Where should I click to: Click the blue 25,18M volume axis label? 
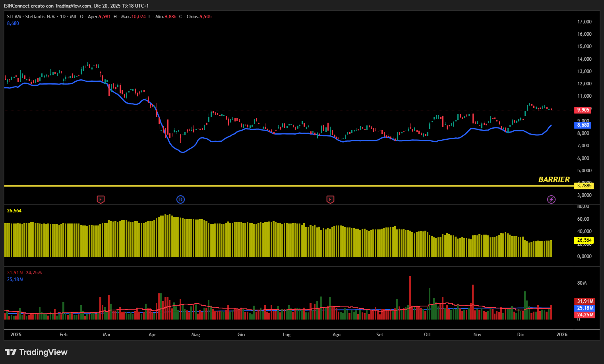585,308
